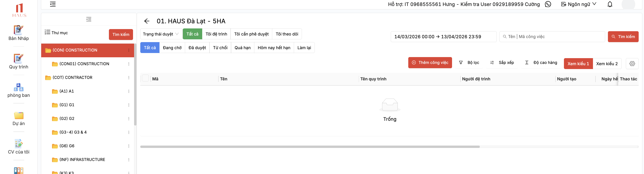Image resolution: width=644 pixels, height=174 pixels.
Task: Switch to Xem kiểu 2 view
Action: [x=606, y=63]
